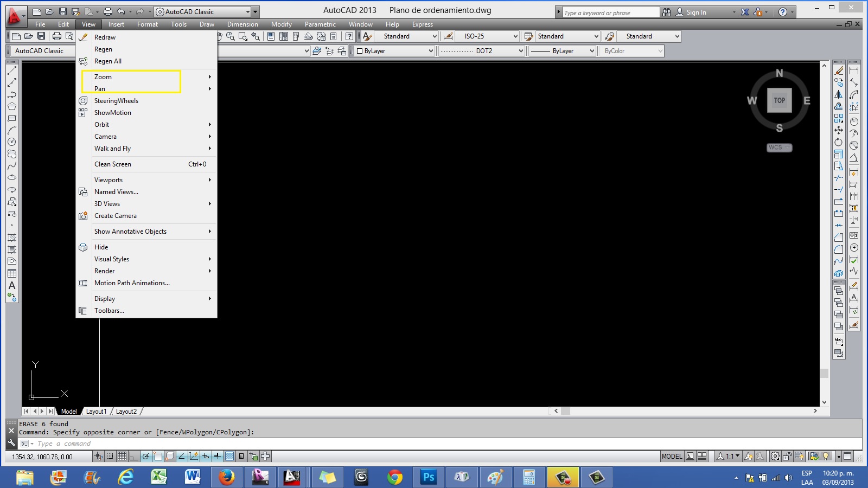Switch to the Layout1 tab
The image size is (868, 488).
coord(97,411)
